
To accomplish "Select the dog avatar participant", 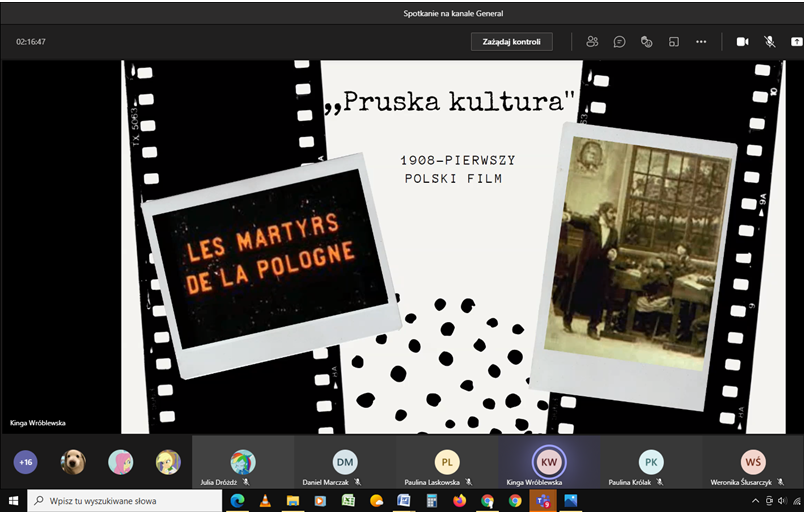I will point(73,462).
